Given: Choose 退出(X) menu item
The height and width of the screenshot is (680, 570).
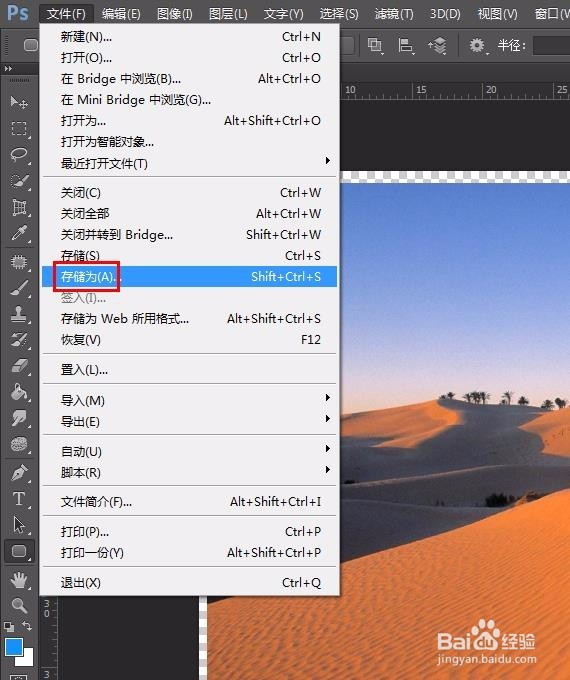Looking at the screenshot, I should pyautogui.click(x=189, y=583).
